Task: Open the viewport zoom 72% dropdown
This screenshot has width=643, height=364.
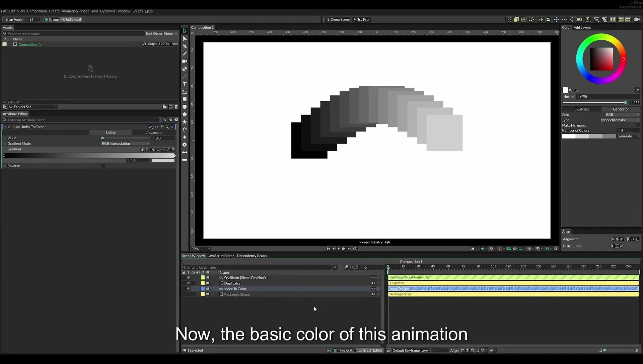Action: click(201, 249)
